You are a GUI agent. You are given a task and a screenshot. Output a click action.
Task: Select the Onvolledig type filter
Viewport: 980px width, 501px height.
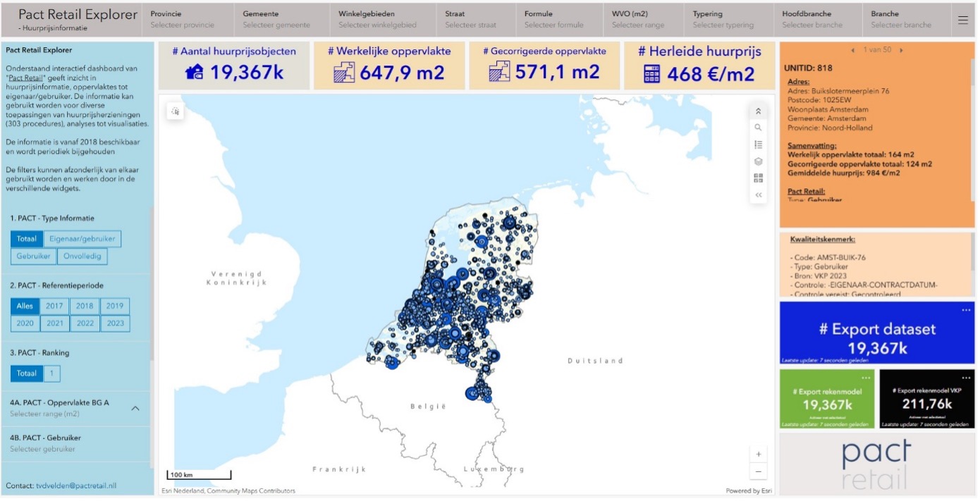(x=82, y=256)
